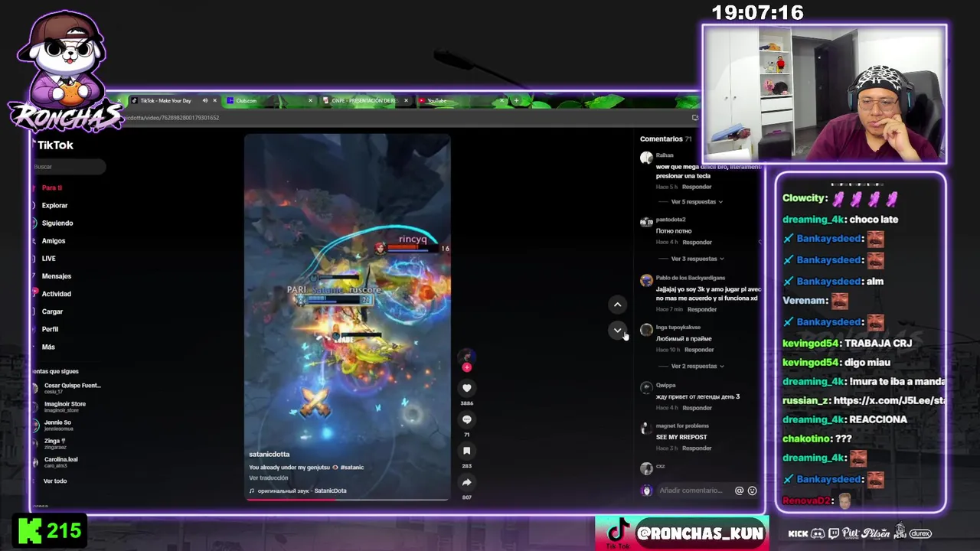Viewport: 980px width, 551px height.
Task: Click the browser address bar URL
Action: click(172, 118)
